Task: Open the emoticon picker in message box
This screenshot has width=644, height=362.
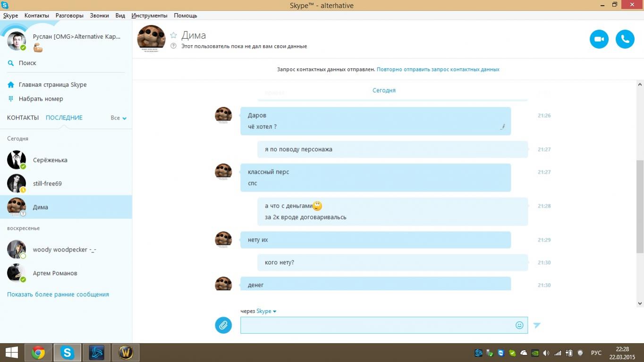Action: (x=519, y=325)
